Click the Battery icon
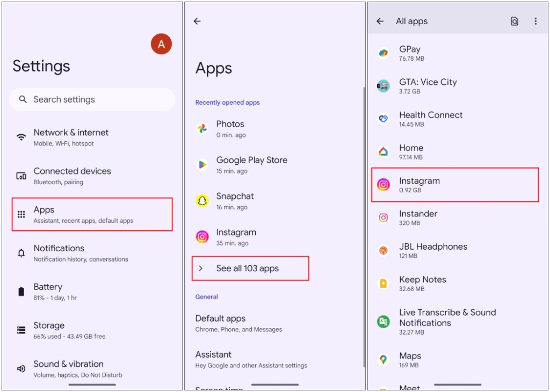The height and width of the screenshot is (392, 550). coord(21,292)
